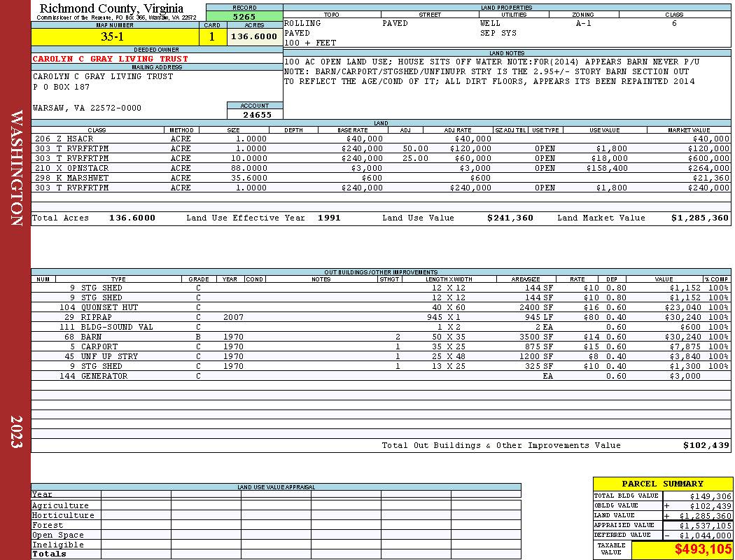The width and height of the screenshot is (735, 560).
Task: Click the 3500 SF area cell
Action: [x=535, y=337]
